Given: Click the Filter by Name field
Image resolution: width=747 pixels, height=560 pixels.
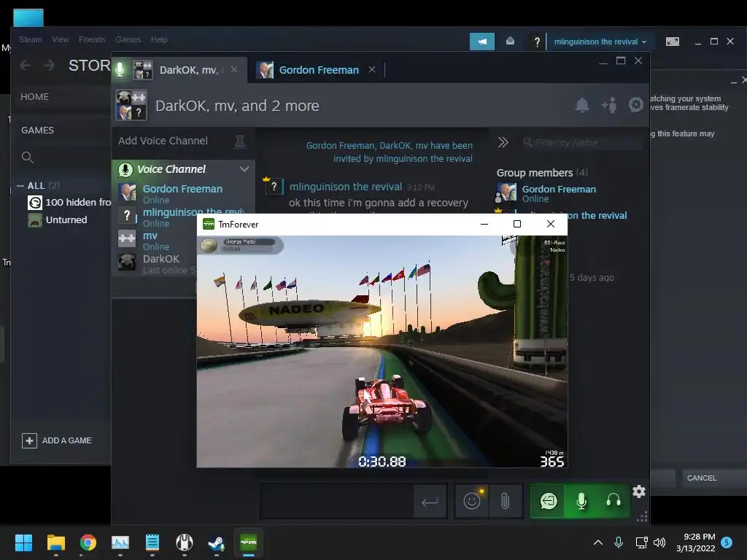Looking at the screenshot, I should pyautogui.click(x=581, y=142).
